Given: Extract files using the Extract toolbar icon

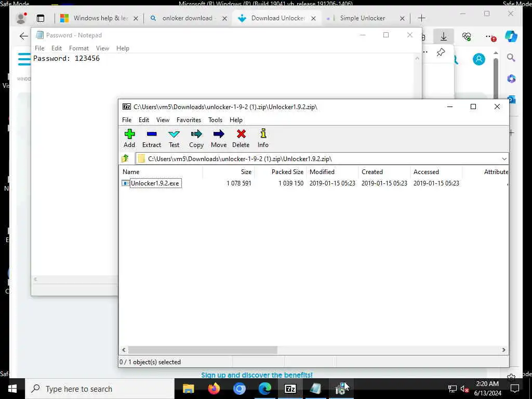Looking at the screenshot, I should 152,138.
